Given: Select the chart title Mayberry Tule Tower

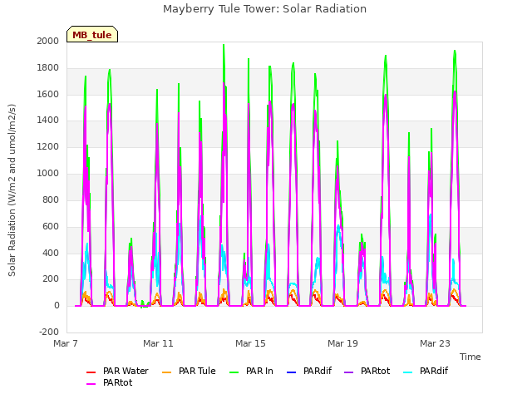Looking at the screenshot, I should pyautogui.click(x=264, y=9).
